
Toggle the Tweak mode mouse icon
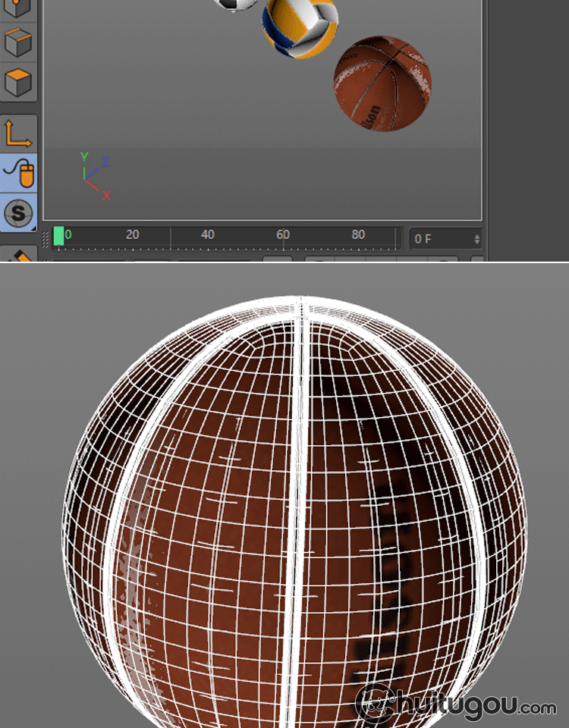17,173
